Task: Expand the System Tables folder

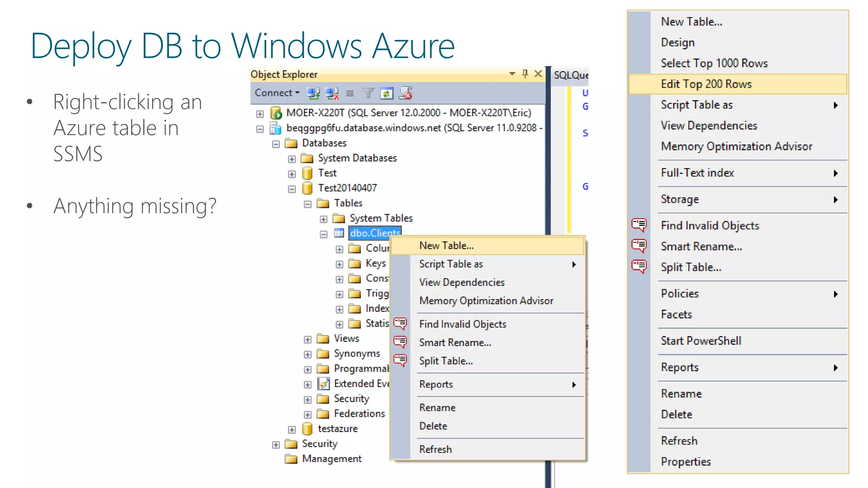Action: click(323, 219)
